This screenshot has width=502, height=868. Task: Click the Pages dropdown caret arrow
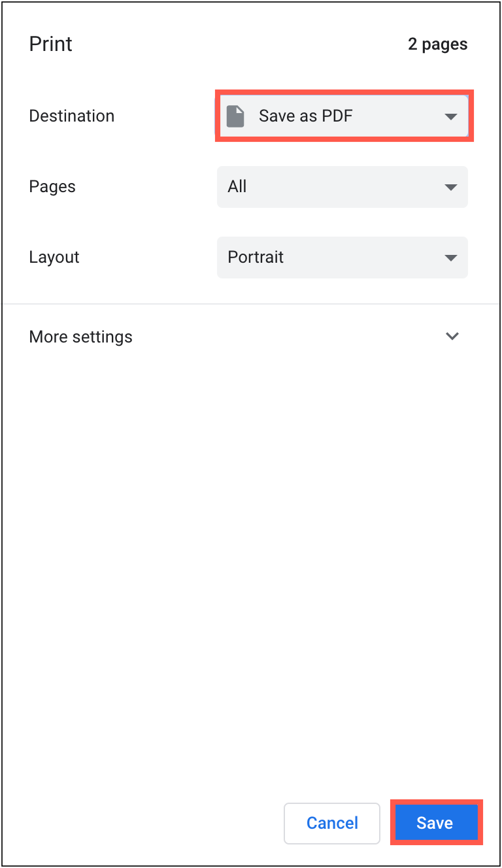(x=451, y=187)
